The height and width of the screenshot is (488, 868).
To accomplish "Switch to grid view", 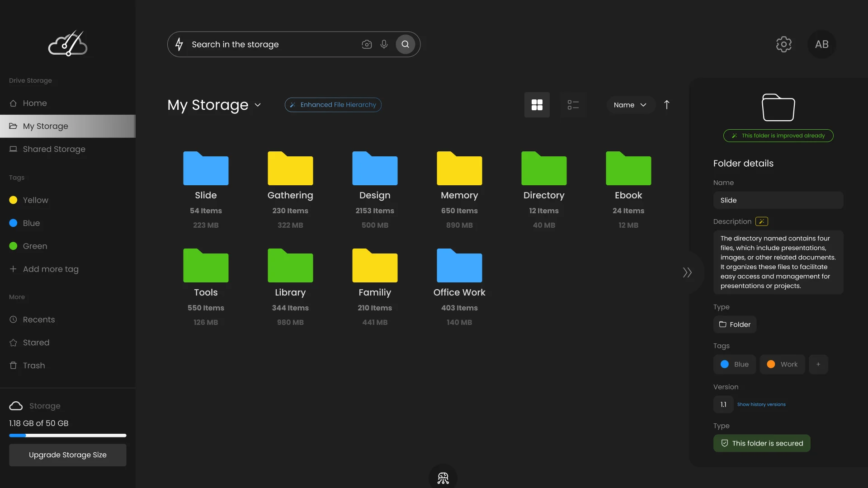I will click(x=537, y=105).
